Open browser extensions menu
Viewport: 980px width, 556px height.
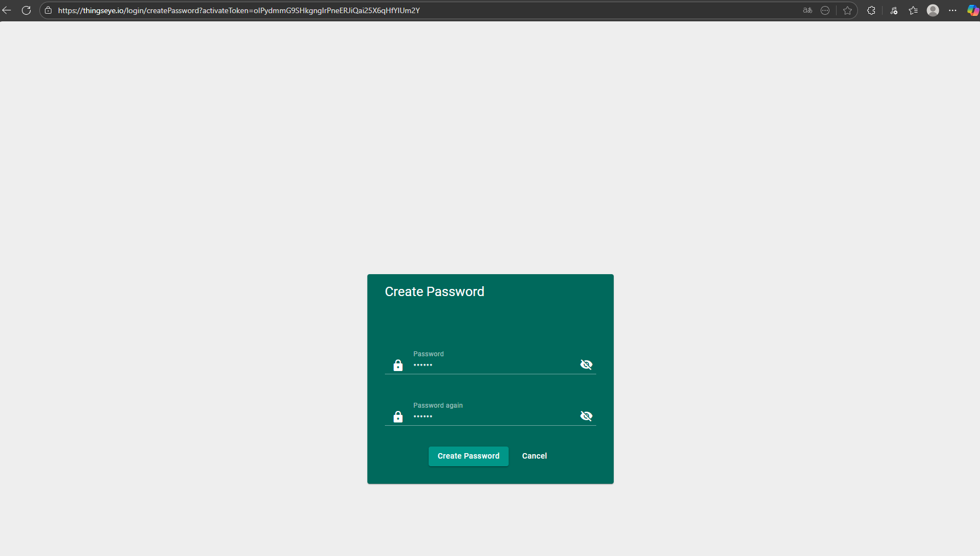coord(871,10)
